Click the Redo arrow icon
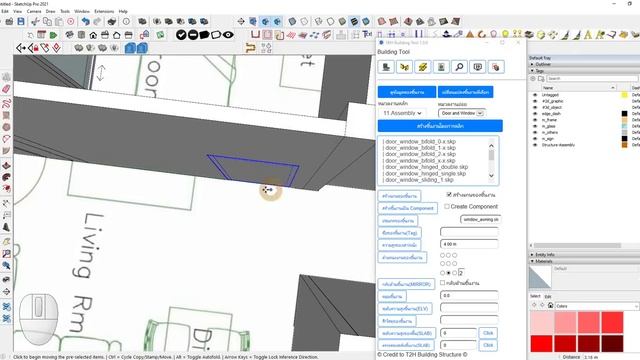640x360 pixels. (x=97, y=21)
